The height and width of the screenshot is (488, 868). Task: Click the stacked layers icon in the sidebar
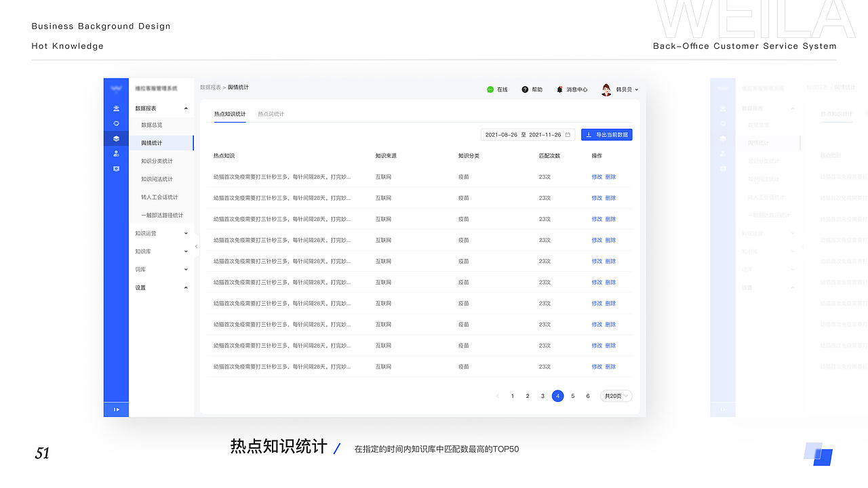click(116, 138)
